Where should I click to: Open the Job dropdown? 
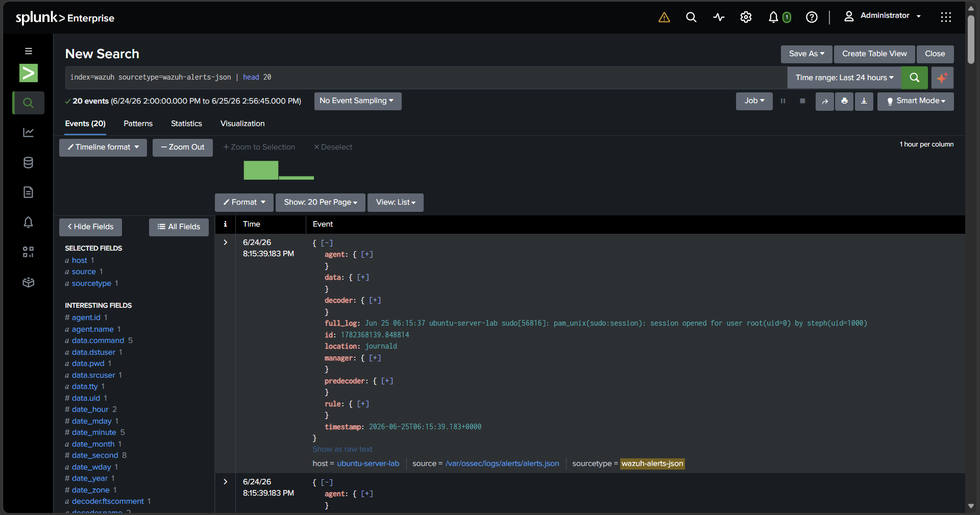pos(754,101)
